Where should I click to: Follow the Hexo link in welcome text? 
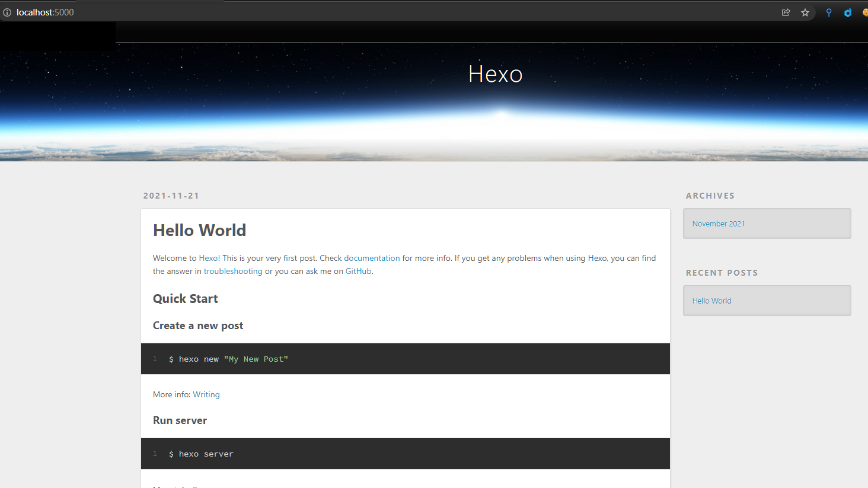click(208, 258)
